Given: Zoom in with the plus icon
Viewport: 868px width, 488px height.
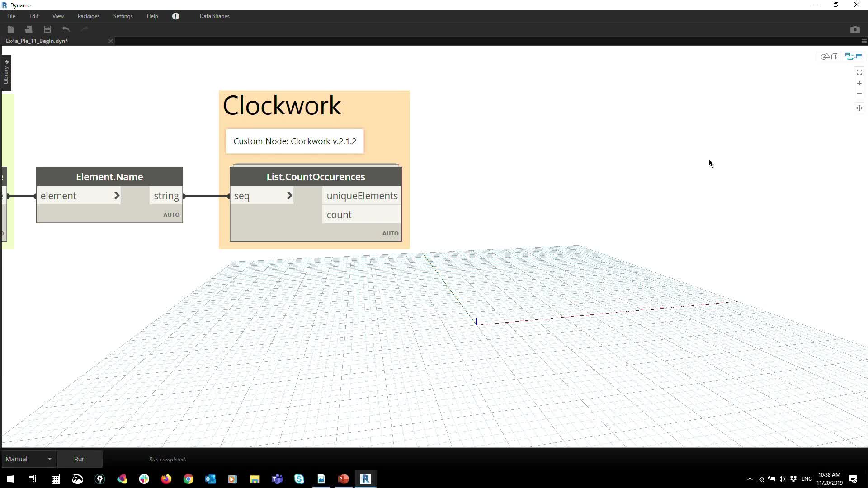Looking at the screenshot, I should 859,83.
